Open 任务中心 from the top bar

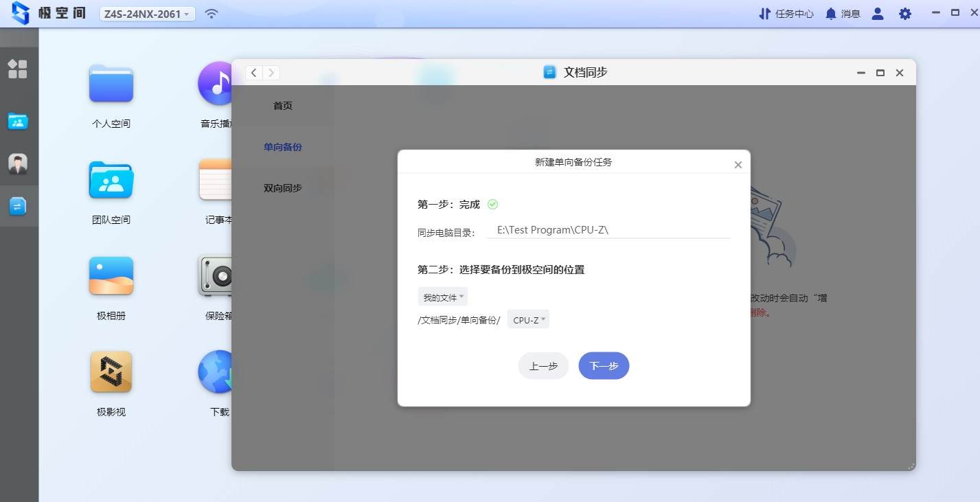(x=785, y=13)
